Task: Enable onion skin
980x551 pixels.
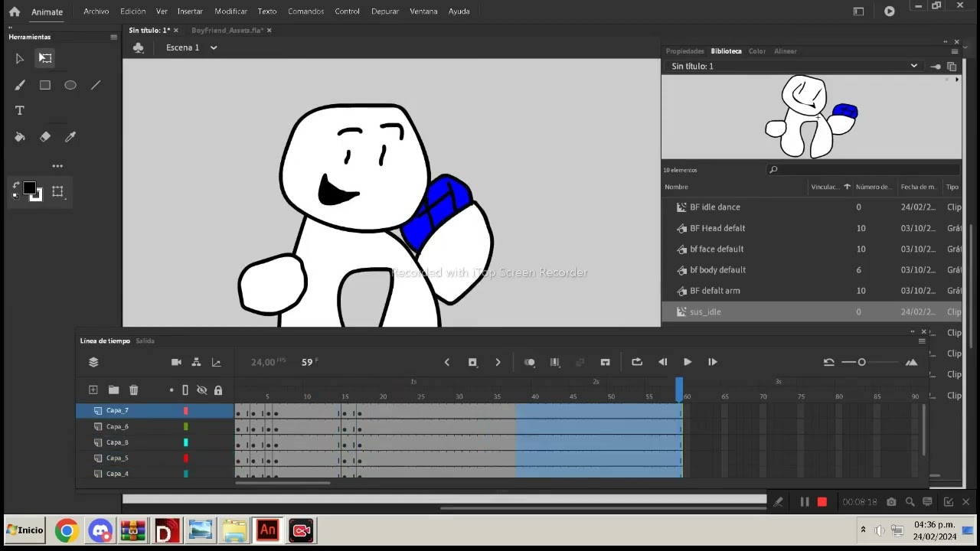Action: (529, 362)
